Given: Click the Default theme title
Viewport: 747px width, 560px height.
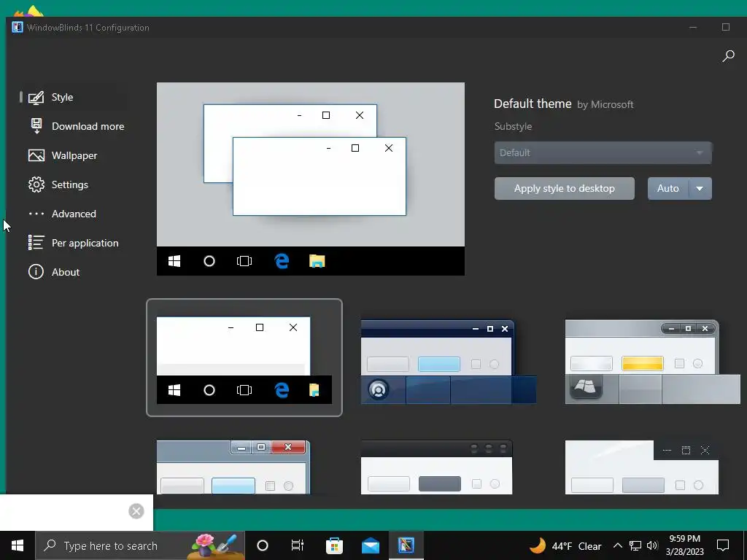Looking at the screenshot, I should [x=533, y=104].
